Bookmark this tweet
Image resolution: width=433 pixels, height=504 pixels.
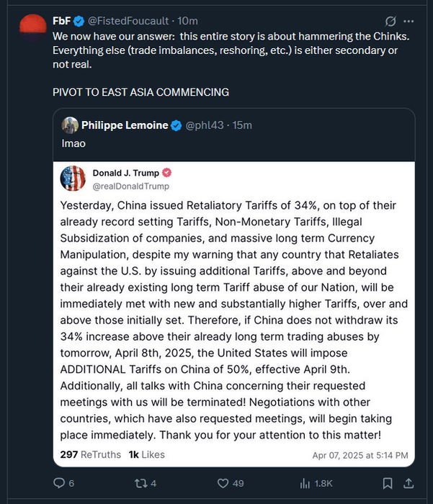(x=388, y=483)
